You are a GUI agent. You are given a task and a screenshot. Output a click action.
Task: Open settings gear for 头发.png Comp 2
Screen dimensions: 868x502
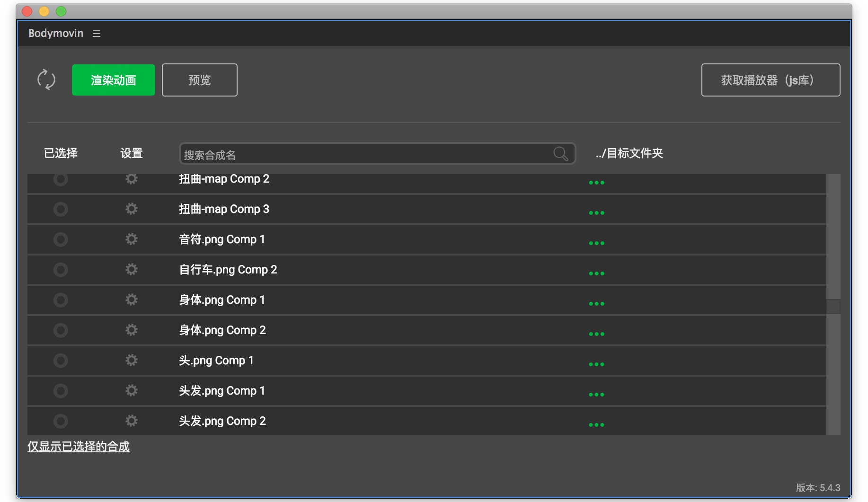point(132,421)
